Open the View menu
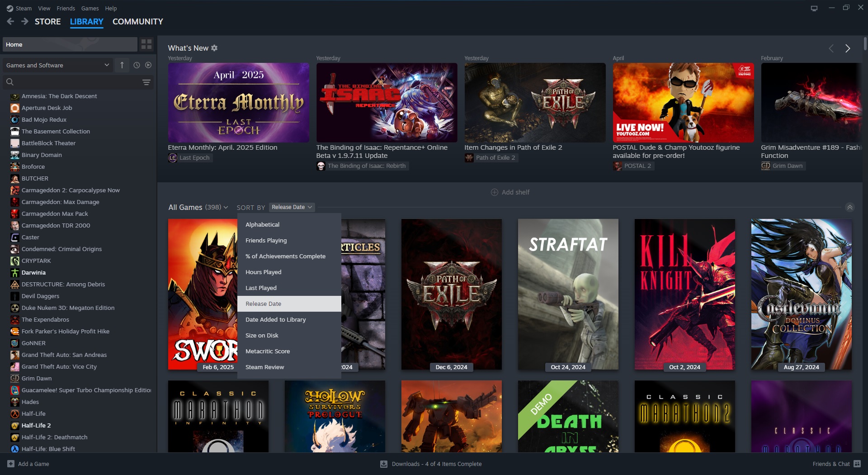 [x=44, y=8]
